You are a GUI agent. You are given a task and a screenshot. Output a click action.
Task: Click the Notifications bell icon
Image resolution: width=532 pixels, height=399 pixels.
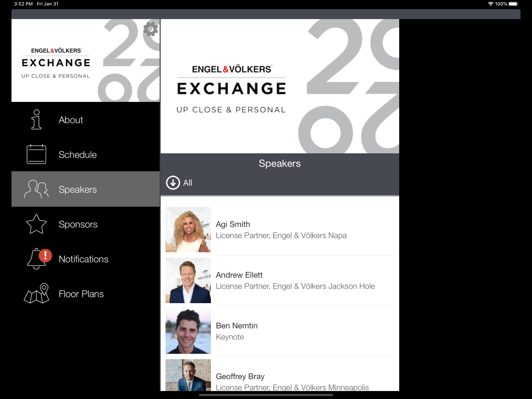tap(36, 259)
